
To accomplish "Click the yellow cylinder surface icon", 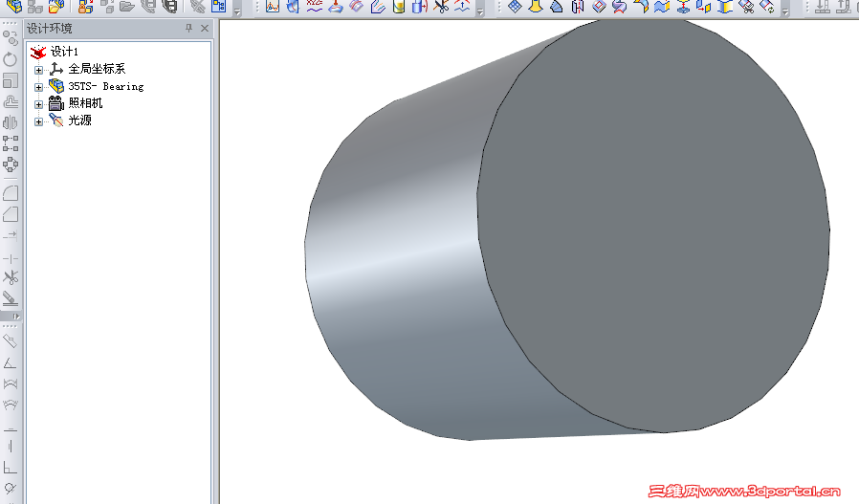I will pyautogui.click(x=399, y=6).
